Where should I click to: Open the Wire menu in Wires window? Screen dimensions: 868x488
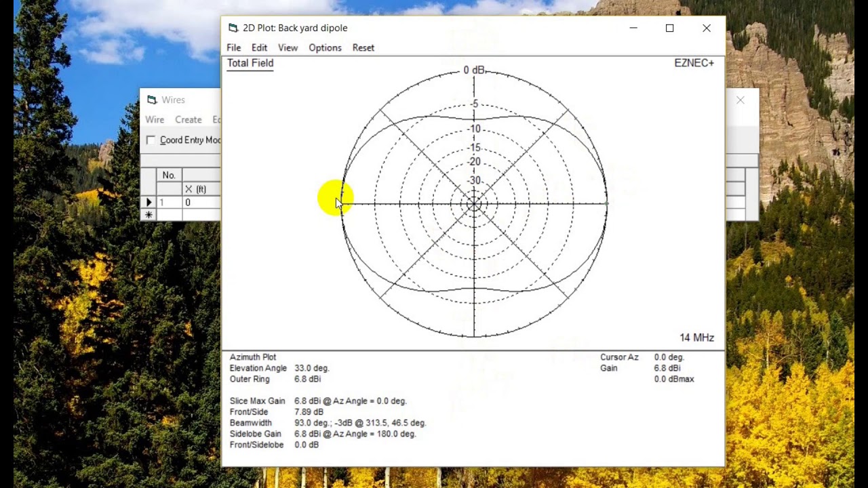click(x=155, y=119)
